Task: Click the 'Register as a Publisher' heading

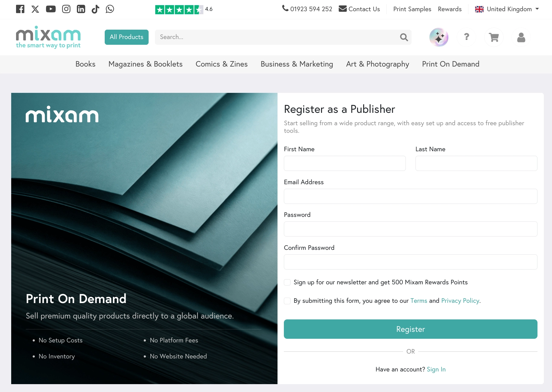Action: click(x=340, y=109)
